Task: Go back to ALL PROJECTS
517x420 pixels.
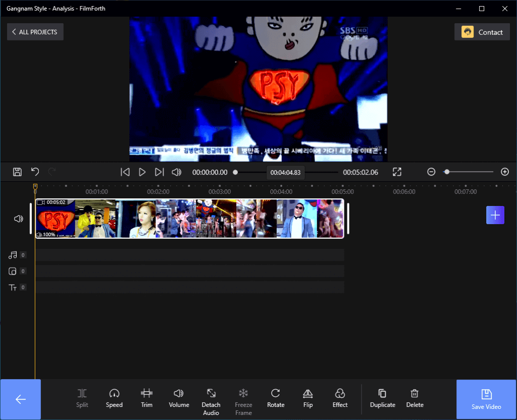Action: [35, 32]
